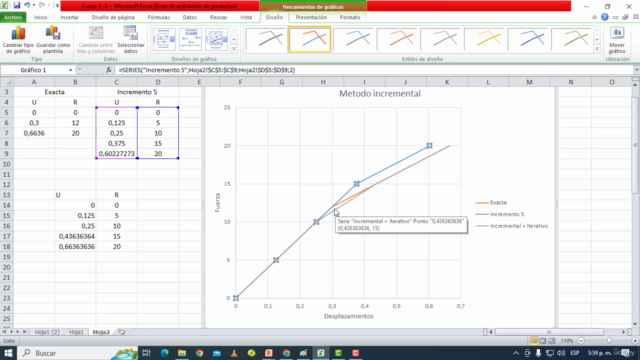Screen dimensions: 640x360
Task: Open Fórmulas tab
Action: click(158, 18)
